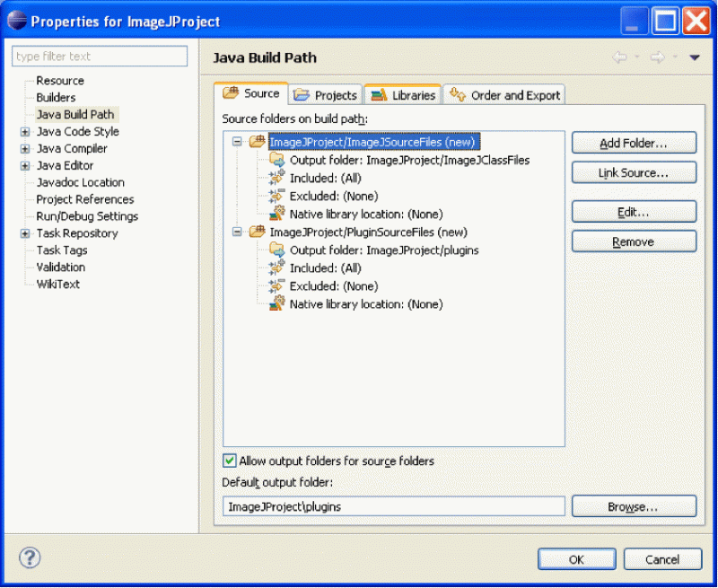
Task: Click the Add Folder... button
Action: pyautogui.click(x=634, y=143)
